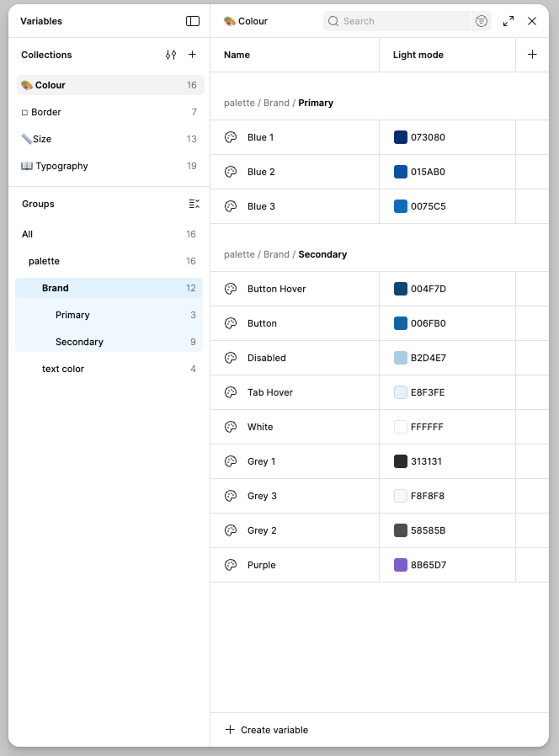
Task: Click the palette icon next to Blue 1
Action: click(x=230, y=137)
